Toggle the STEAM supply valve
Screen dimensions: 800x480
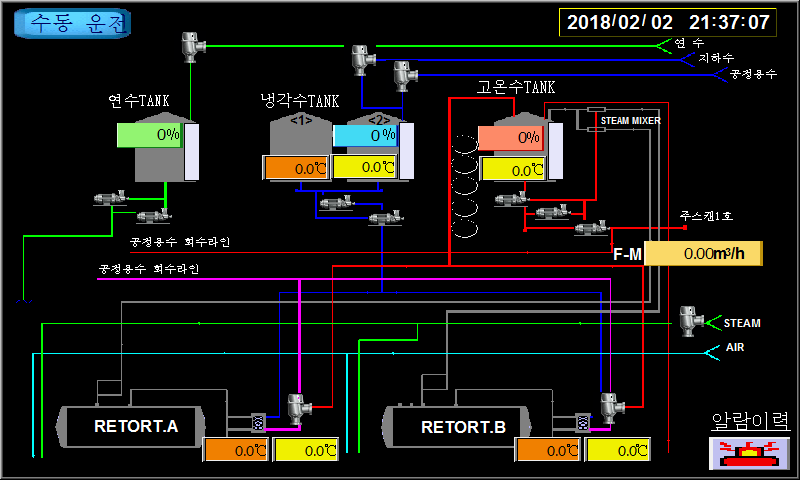click(688, 321)
